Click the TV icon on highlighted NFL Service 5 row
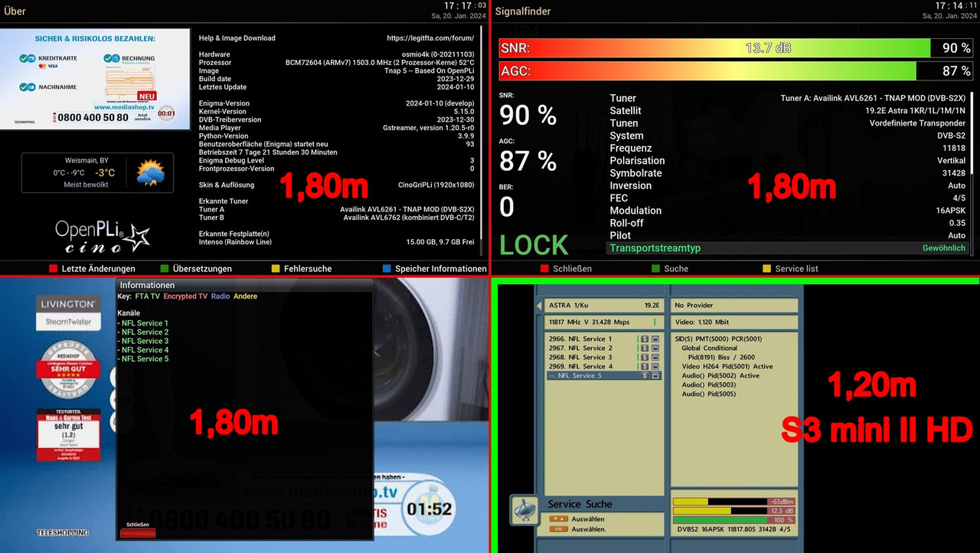 click(x=656, y=375)
